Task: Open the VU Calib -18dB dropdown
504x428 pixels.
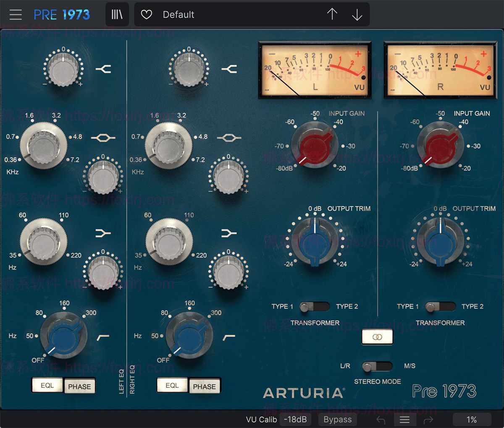Action: coord(295,420)
